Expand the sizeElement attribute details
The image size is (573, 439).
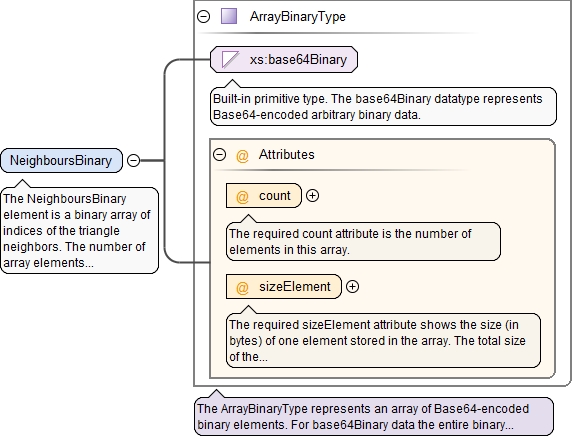[352, 286]
